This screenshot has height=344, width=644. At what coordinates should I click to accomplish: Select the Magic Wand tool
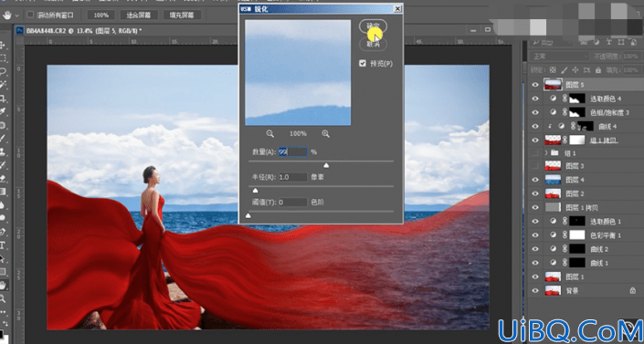pyautogui.click(x=3, y=85)
